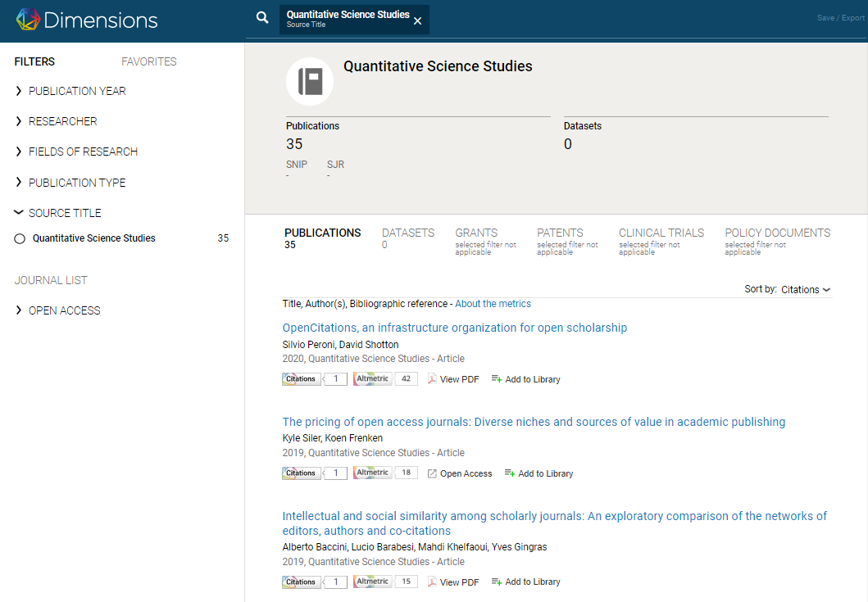Image resolution: width=868 pixels, height=602 pixels.
Task: Expand the PUBLICATION YEAR filter
Action: 70,91
